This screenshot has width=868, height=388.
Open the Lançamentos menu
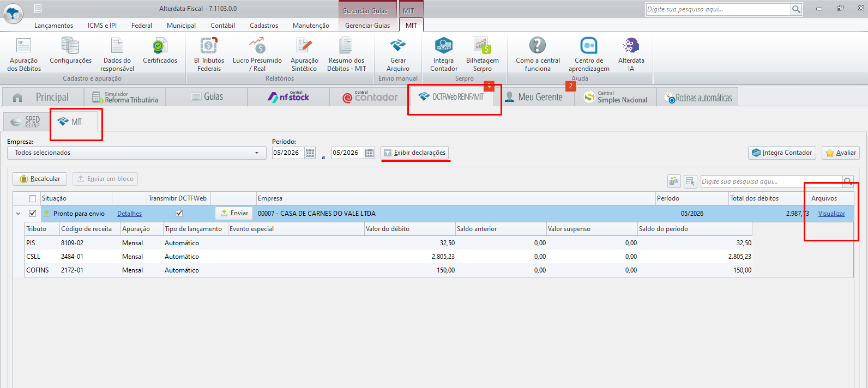tap(53, 26)
